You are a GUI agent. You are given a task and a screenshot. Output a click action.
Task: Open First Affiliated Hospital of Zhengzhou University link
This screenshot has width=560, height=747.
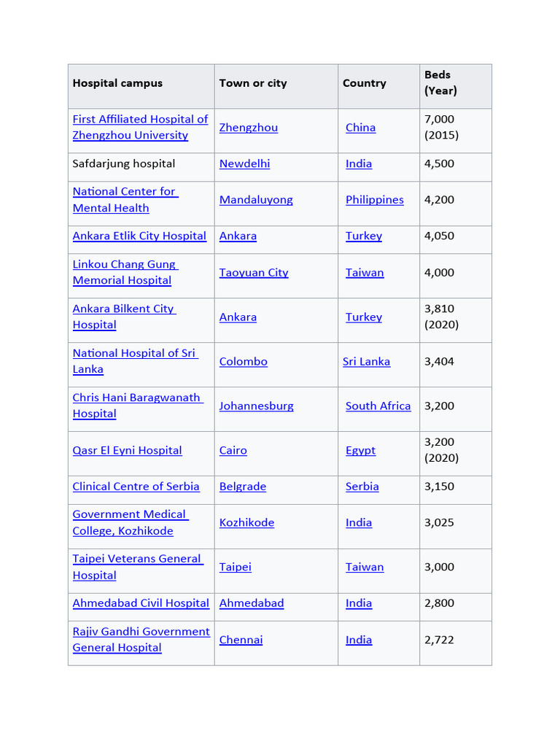140,119
